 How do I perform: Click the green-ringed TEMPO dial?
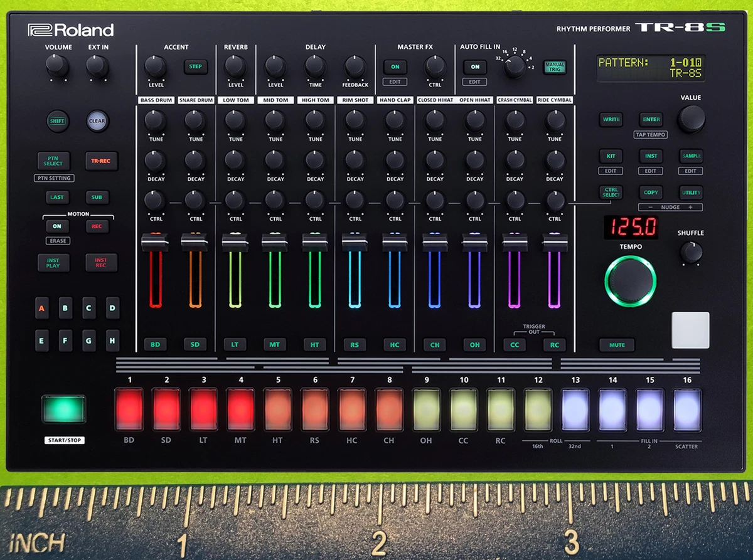click(631, 281)
